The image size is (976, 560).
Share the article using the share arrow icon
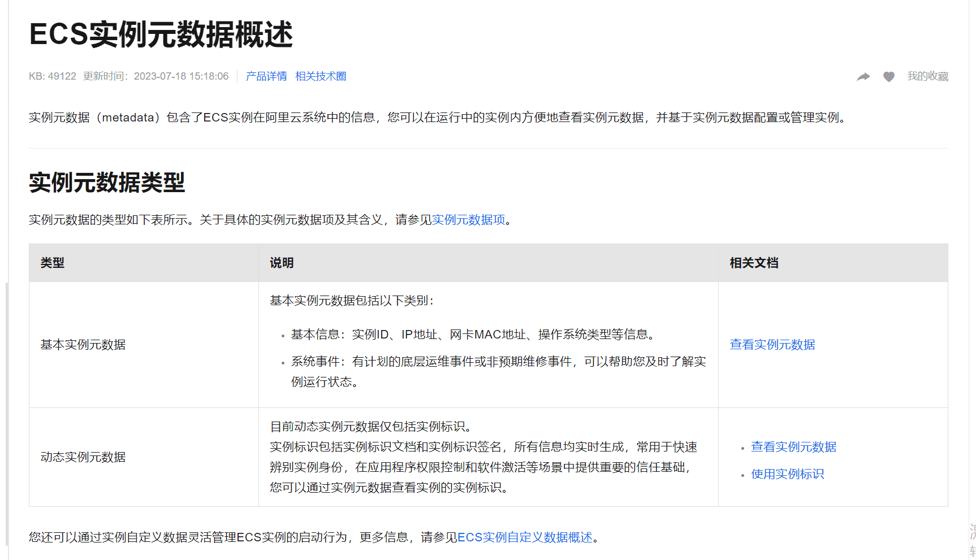pos(863,76)
